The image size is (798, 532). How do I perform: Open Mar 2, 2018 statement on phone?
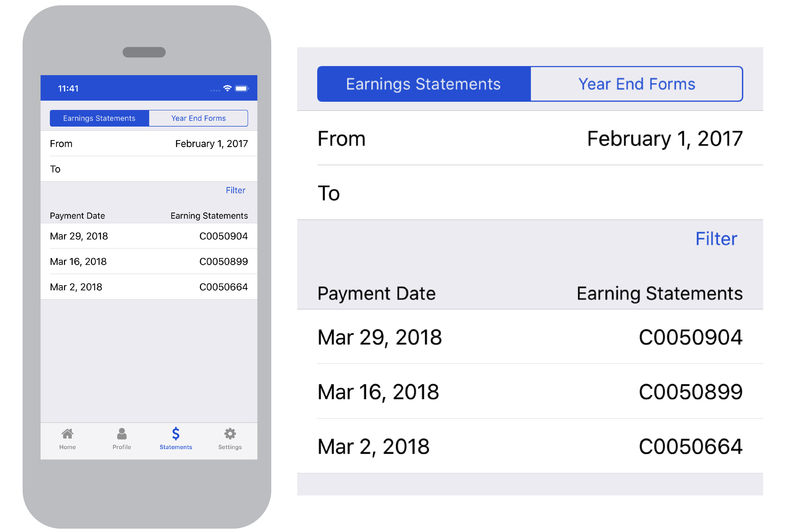click(x=149, y=287)
